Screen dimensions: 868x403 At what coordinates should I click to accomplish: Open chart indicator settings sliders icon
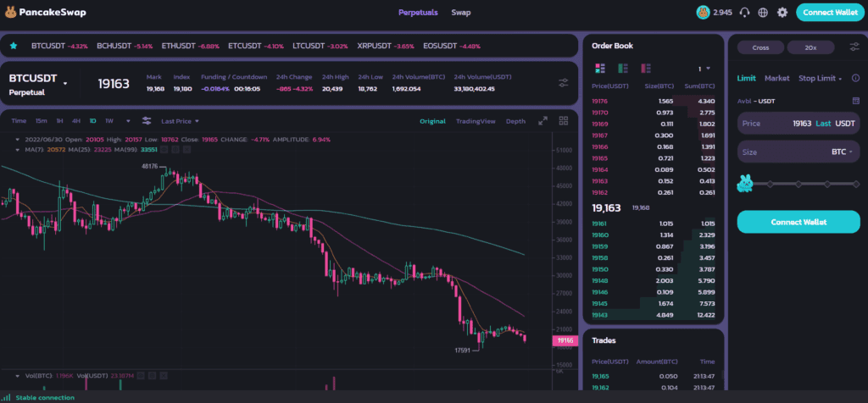[147, 120]
